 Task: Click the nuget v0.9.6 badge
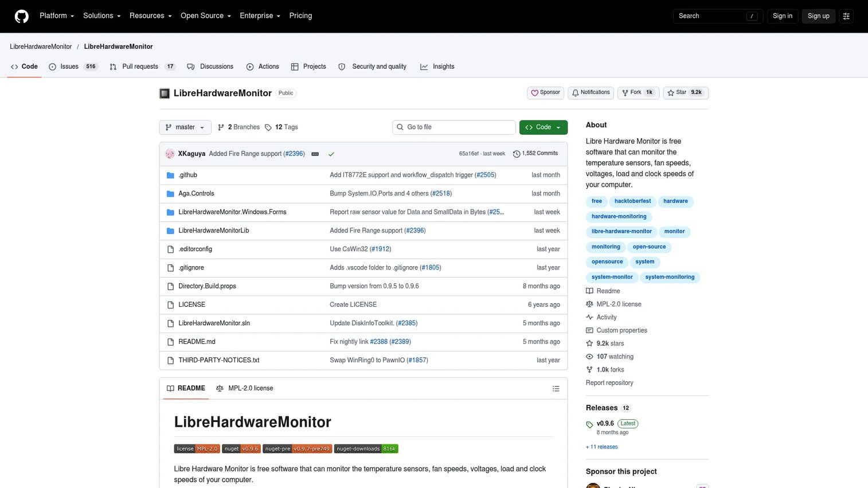[x=241, y=449]
